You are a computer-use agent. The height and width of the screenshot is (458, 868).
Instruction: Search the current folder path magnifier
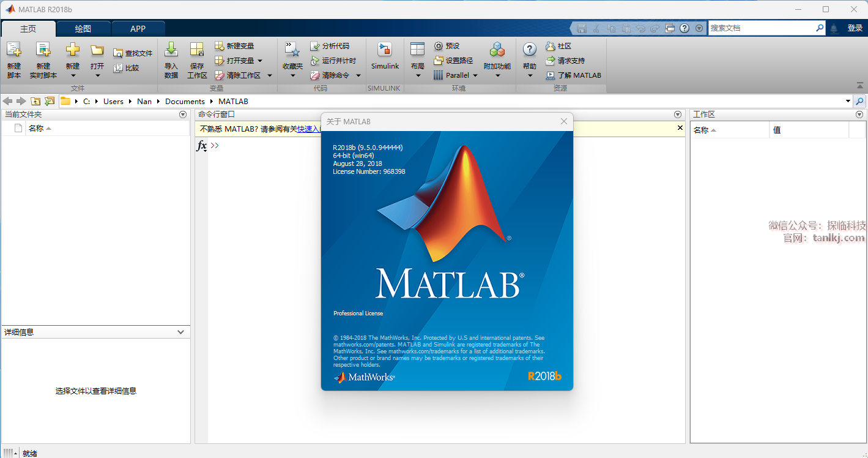click(x=860, y=101)
